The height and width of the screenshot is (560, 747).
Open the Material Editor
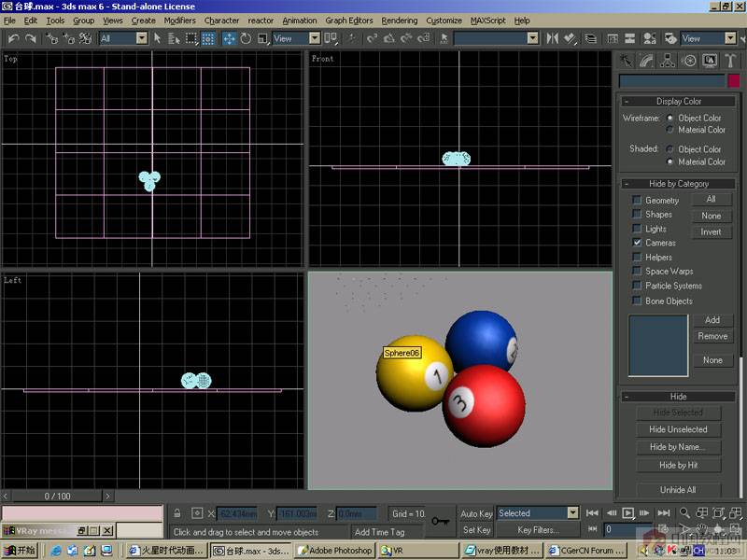pyautogui.click(x=649, y=38)
